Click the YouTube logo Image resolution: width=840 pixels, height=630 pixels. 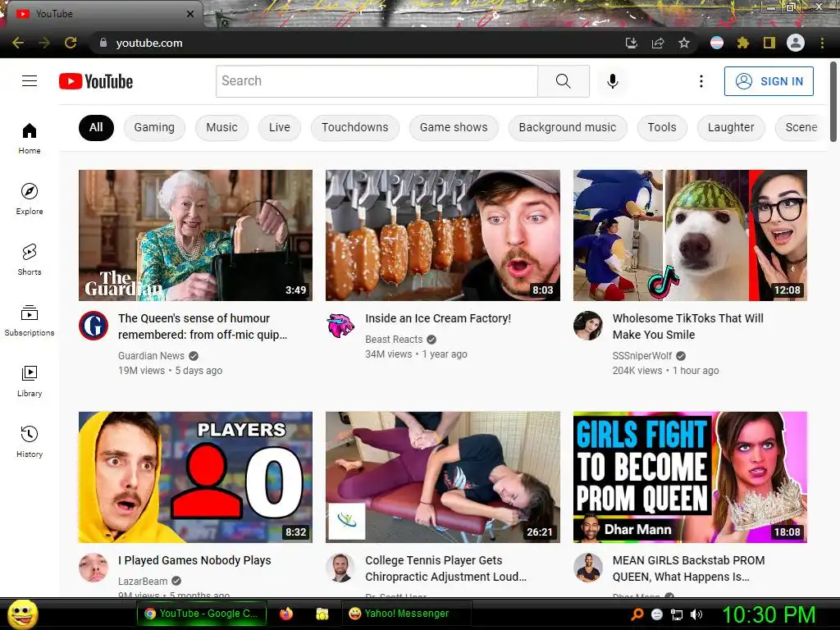click(96, 81)
